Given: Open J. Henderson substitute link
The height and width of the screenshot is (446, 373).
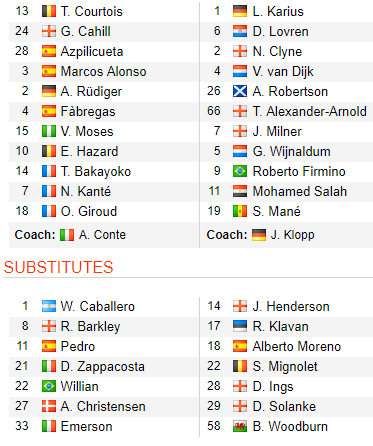Looking at the screenshot, I should point(291,306).
